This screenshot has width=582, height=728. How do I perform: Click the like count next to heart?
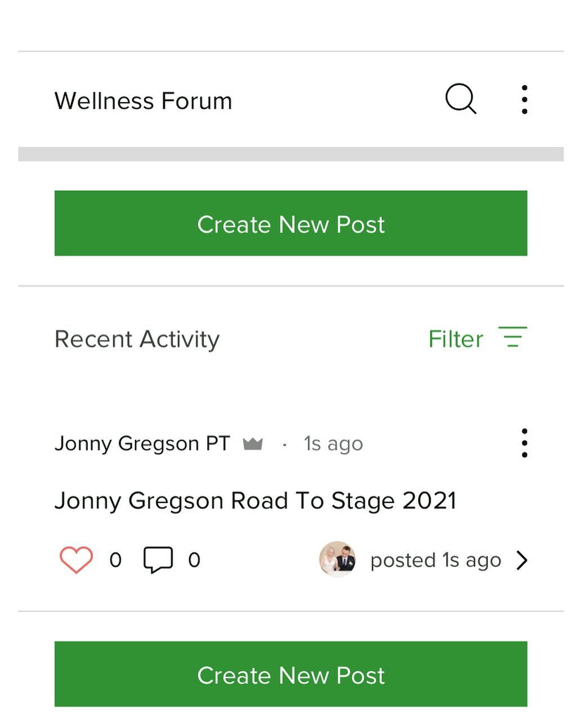(x=115, y=560)
